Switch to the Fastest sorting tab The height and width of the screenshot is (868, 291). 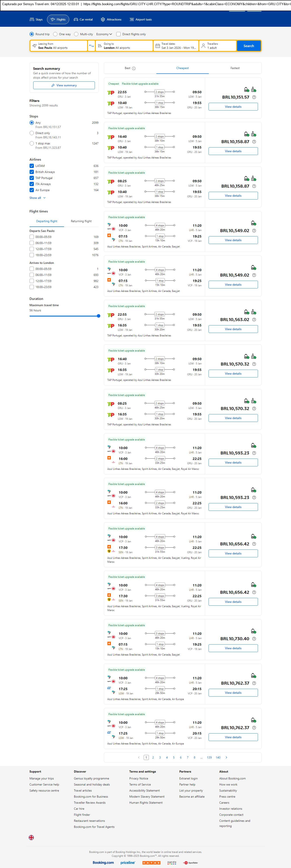click(x=235, y=68)
